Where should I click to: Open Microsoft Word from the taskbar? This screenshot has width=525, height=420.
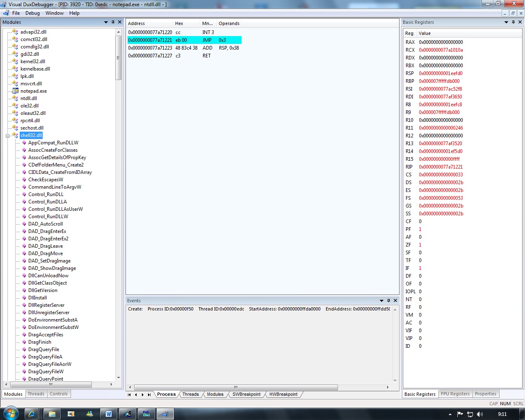click(x=108, y=414)
